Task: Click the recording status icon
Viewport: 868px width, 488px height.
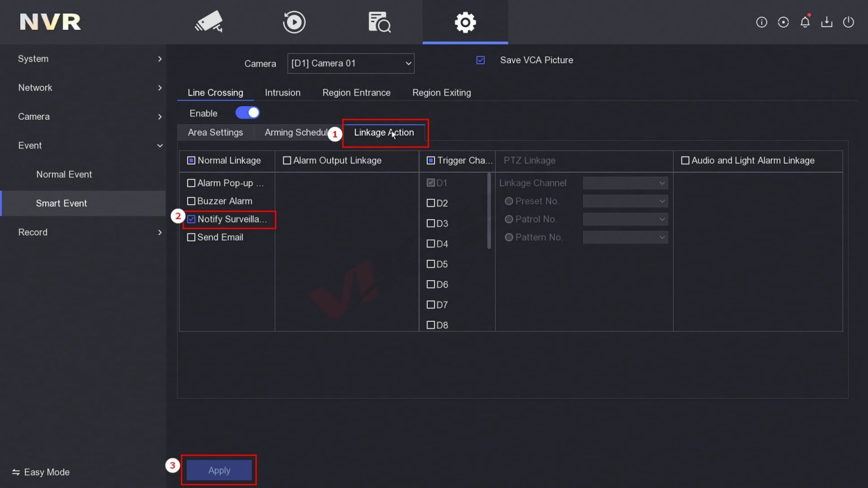Action: (783, 22)
